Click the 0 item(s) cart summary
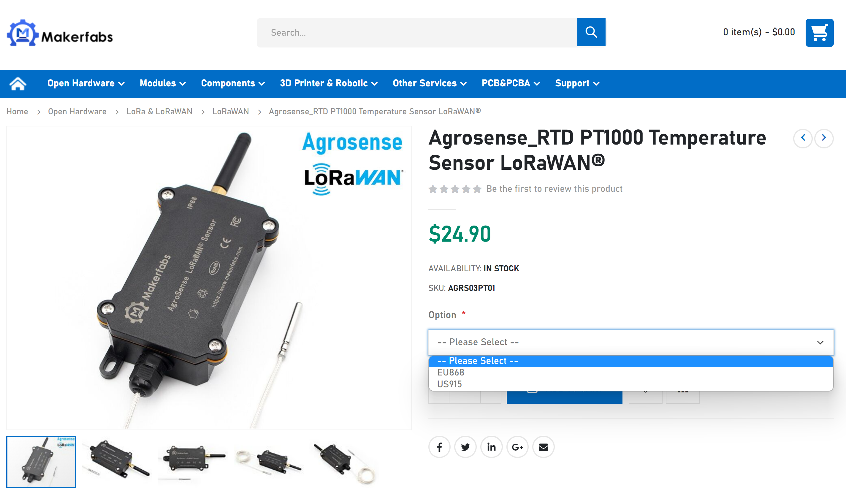Image resolution: width=846 pixels, height=504 pixels. tap(759, 32)
